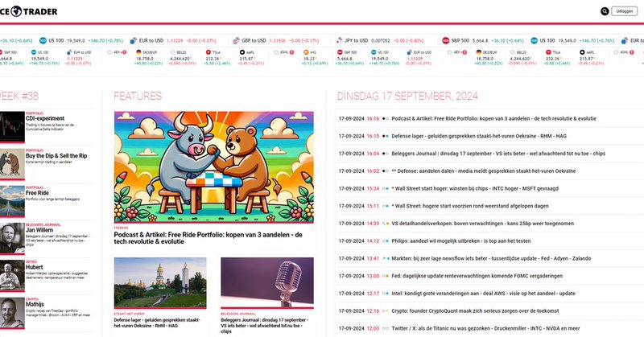The image size is (644, 337).
Task: Open 'Buy the Dip & Sell the Rip' portfolio
Action: [56, 155]
